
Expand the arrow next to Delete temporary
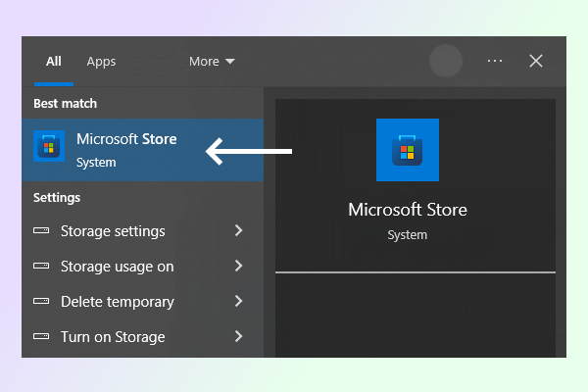tap(238, 302)
